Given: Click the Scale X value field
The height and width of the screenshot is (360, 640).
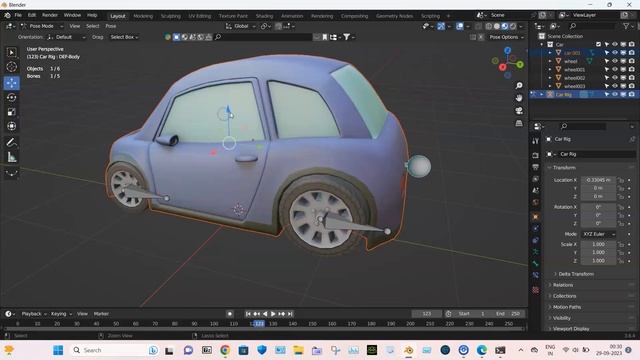Looking at the screenshot, I should pyautogui.click(x=598, y=244).
